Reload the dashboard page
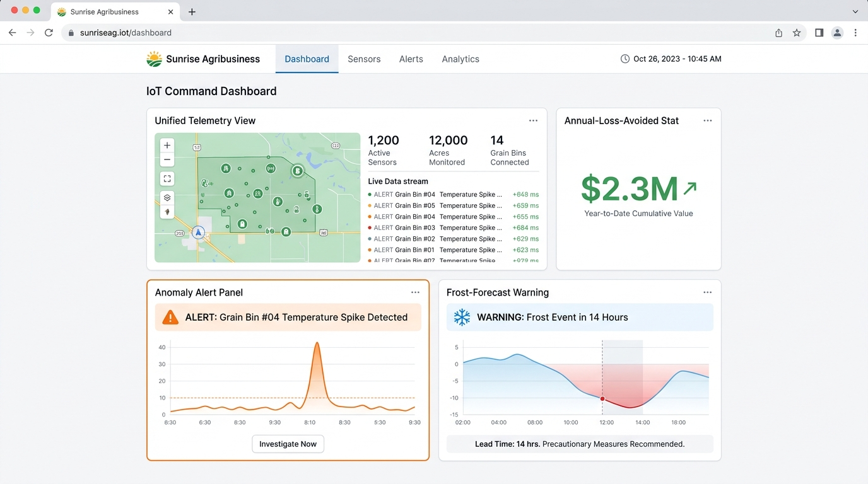868x484 pixels. pyautogui.click(x=49, y=33)
